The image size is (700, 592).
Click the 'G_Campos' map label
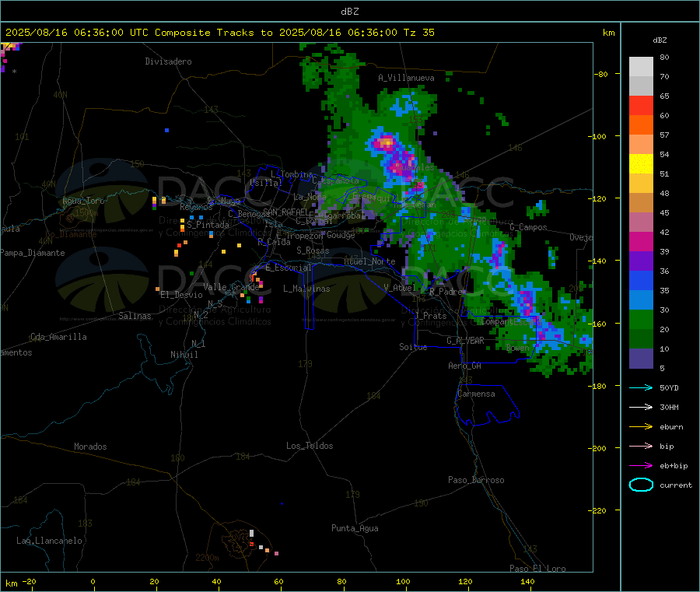click(x=529, y=227)
